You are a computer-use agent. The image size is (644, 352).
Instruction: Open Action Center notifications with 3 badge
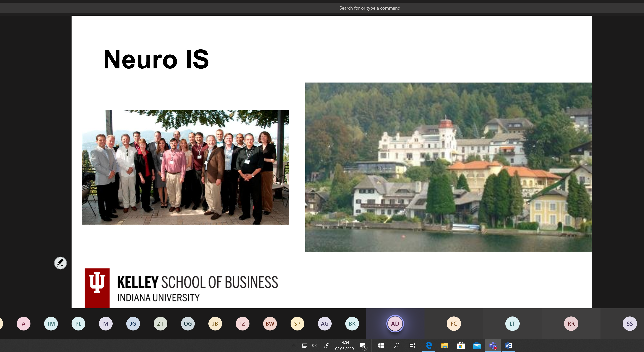363,346
